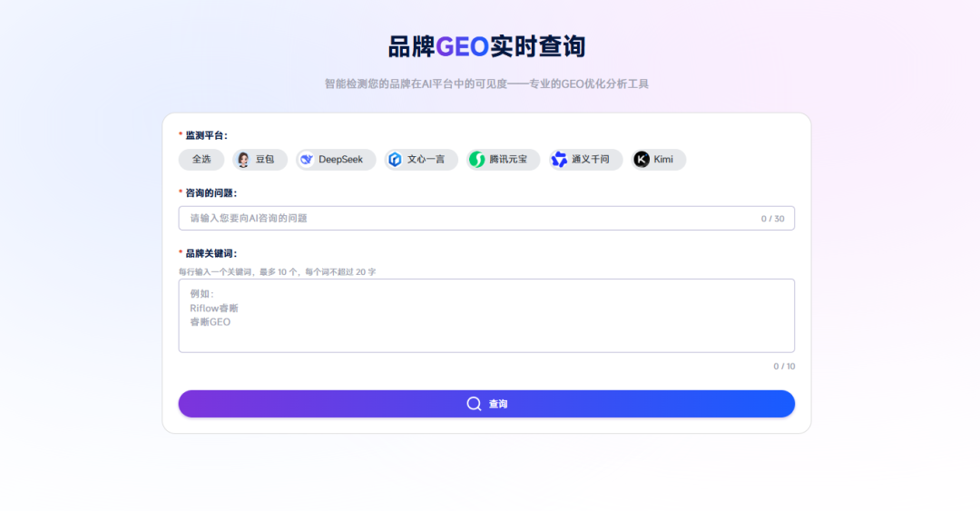Enable the Kimi platform label
This screenshot has height=511, width=980.
pyautogui.click(x=663, y=160)
